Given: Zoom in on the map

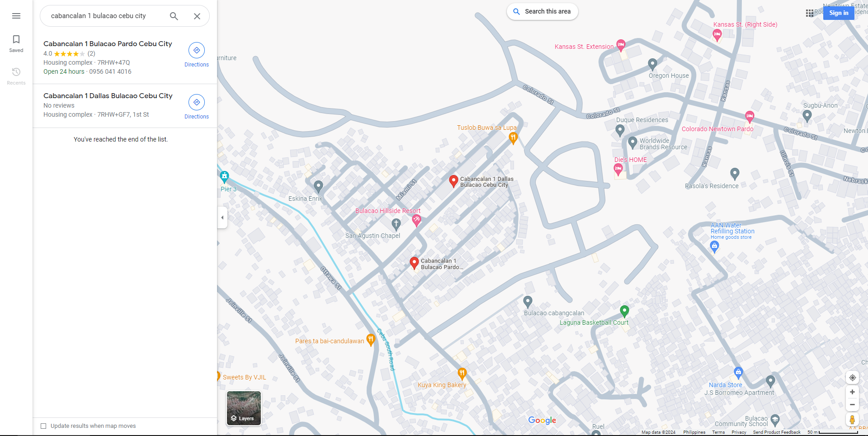Looking at the screenshot, I should click(852, 392).
